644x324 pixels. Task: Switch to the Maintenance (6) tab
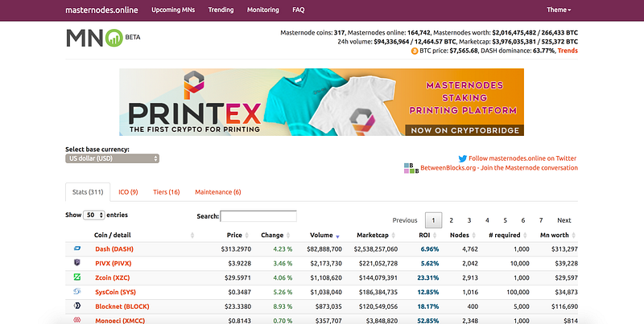[218, 192]
